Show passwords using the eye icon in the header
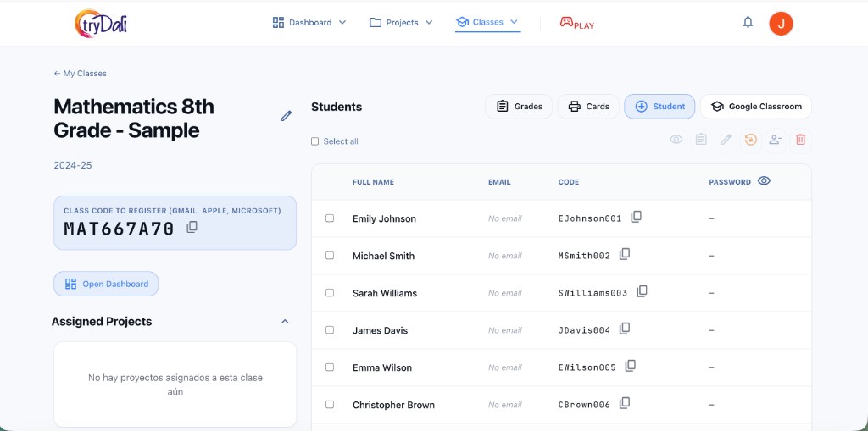Image resolution: width=868 pixels, height=431 pixels. click(x=764, y=181)
